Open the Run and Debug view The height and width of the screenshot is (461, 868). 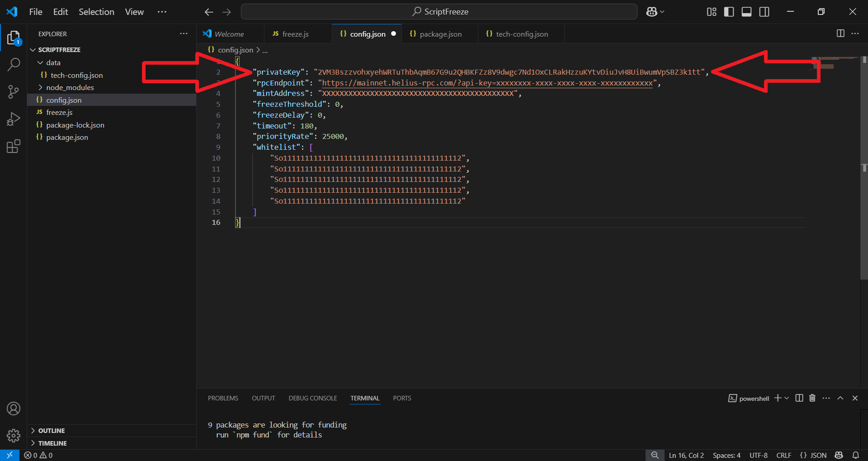[14, 119]
